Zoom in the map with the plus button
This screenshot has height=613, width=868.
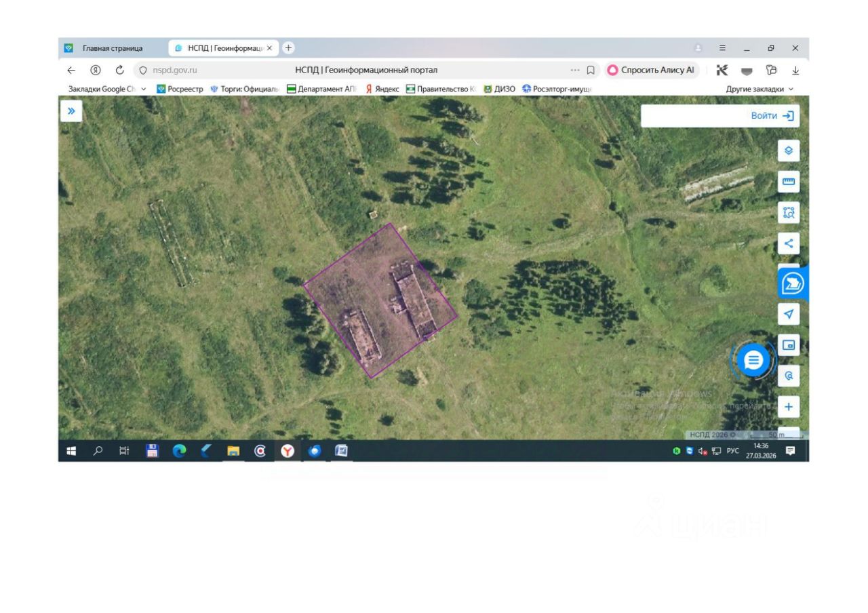[789, 407]
